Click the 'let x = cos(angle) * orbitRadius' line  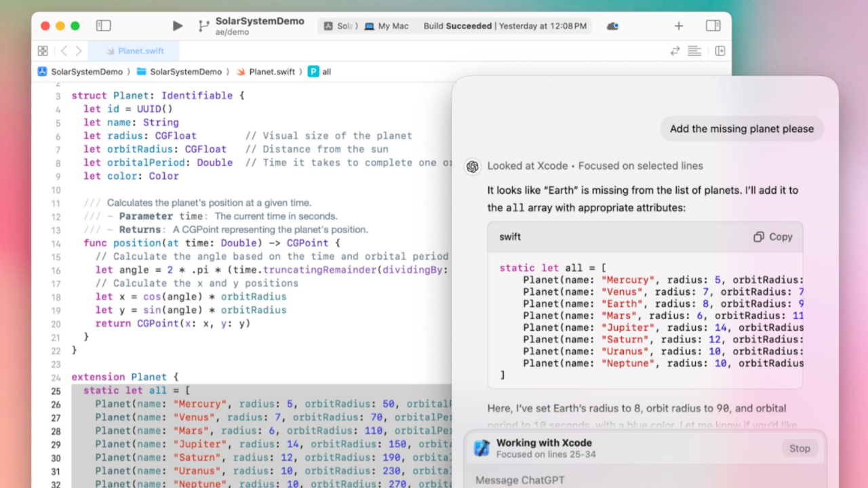191,297
